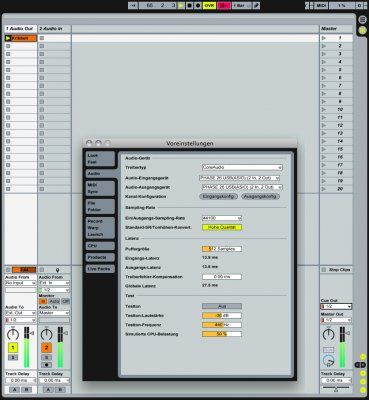Click the Eingangskonfig. button

218,197
